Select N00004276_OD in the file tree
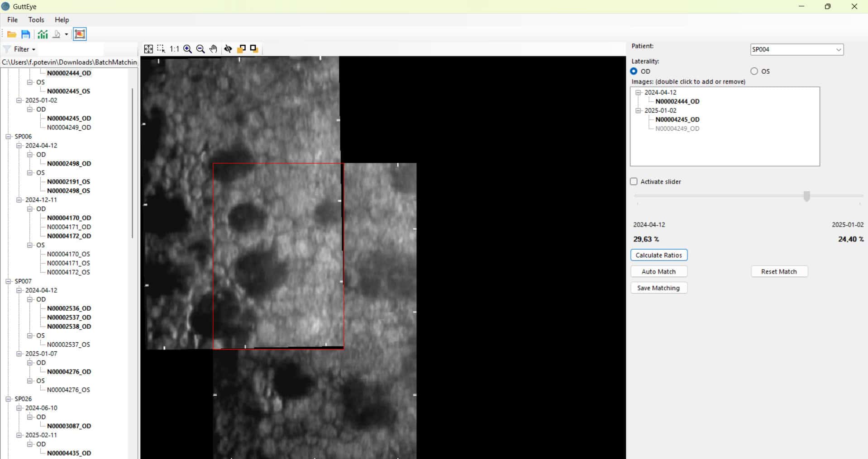Image resolution: width=868 pixels, height=459 pixels. (69, 371)
